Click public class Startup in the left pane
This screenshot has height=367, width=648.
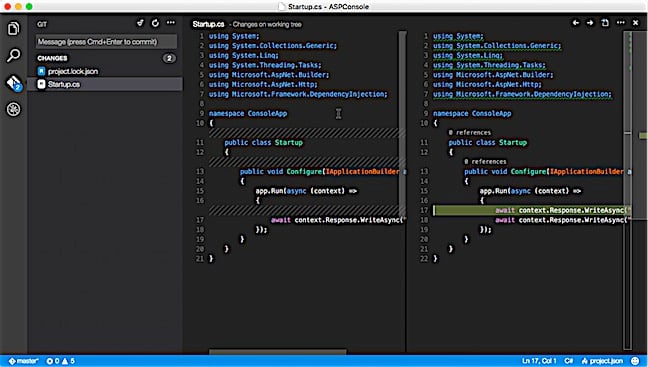(x=264, y=143)
